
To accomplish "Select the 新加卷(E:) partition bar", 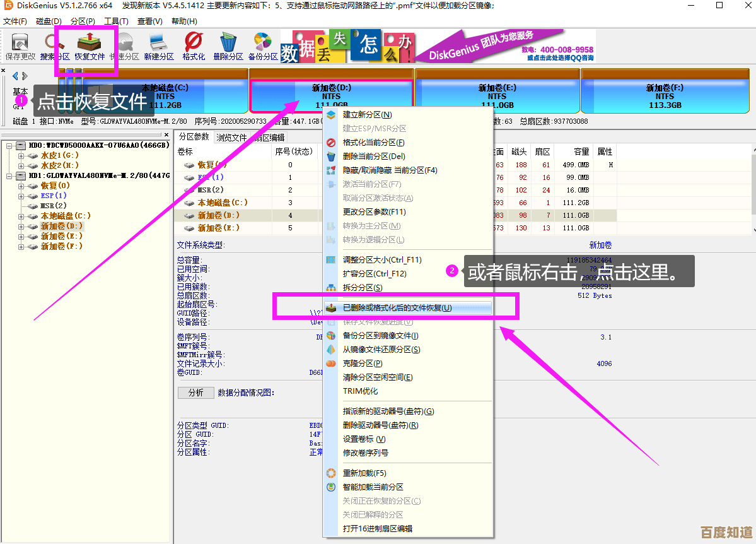I will point(497,96).
